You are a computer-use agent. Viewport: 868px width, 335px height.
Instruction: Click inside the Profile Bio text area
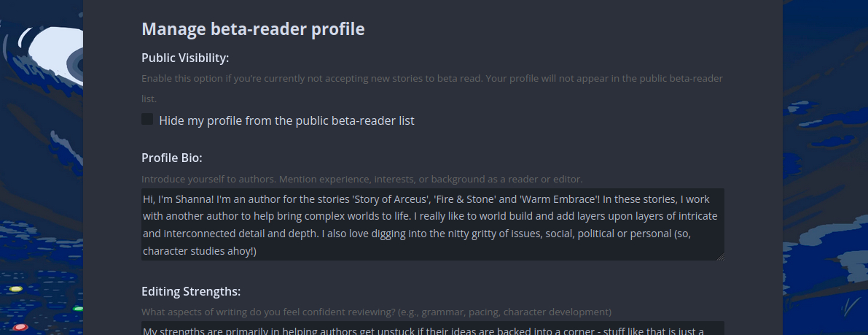[x=432, y=224]
